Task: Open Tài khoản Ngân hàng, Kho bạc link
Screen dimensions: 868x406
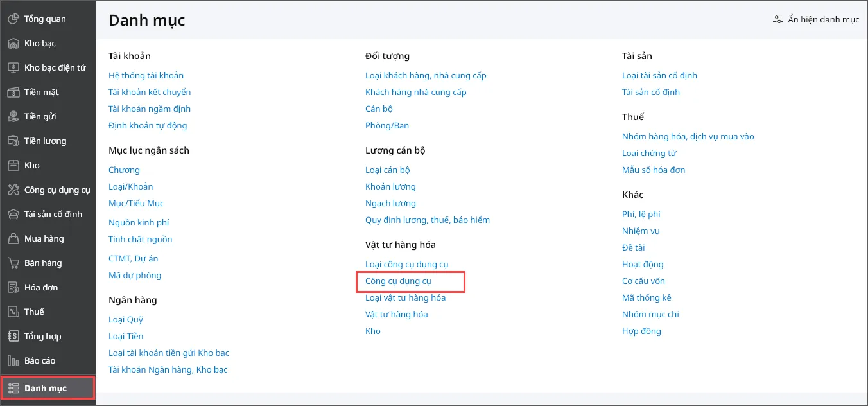Action: pos(168,370)
